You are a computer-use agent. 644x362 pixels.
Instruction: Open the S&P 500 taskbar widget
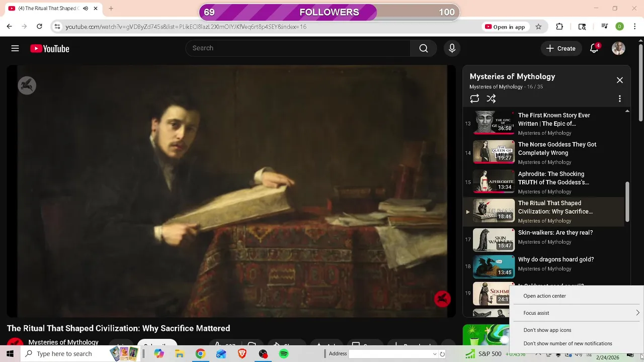[495, 354]
